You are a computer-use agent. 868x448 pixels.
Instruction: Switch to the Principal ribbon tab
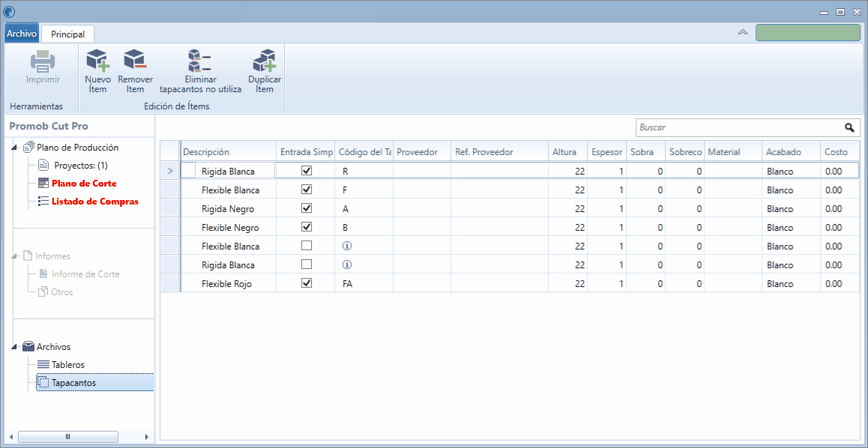(x=68, y=34)
